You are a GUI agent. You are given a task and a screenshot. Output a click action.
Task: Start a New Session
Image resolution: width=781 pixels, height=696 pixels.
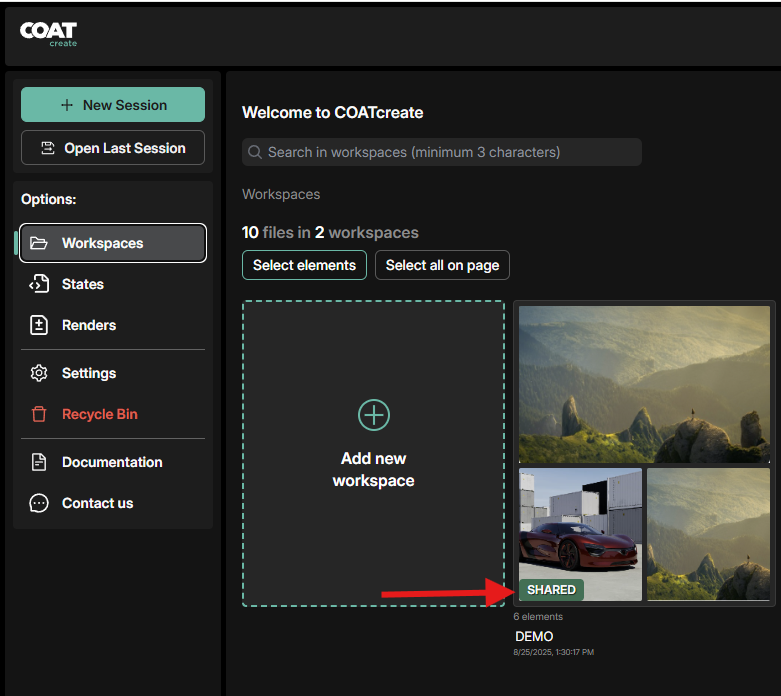pos(113,105)
